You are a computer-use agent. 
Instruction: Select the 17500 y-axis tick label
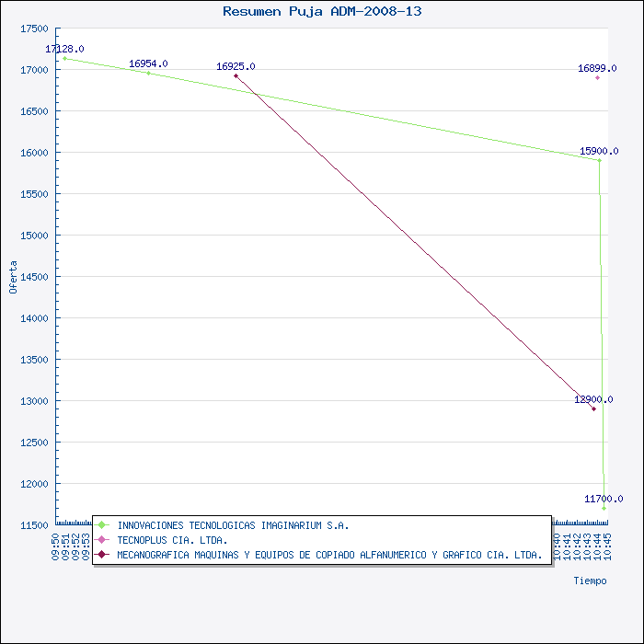click(x=34, y=29)
